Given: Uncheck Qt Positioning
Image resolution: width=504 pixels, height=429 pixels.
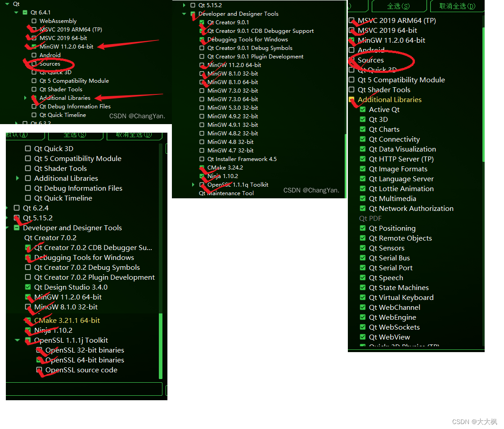Looking at the screenshot, I should (x=363, y=228).
